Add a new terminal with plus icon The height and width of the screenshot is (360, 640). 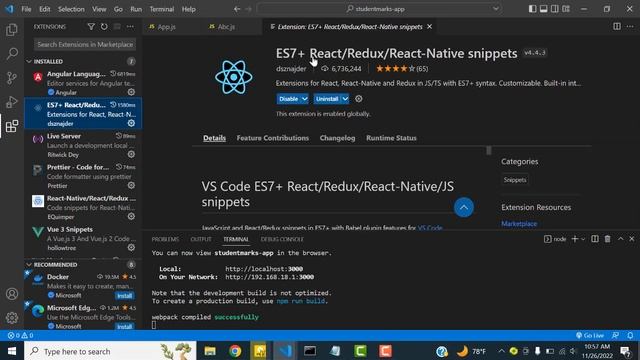pyautogui.click(x=575, y=239)
